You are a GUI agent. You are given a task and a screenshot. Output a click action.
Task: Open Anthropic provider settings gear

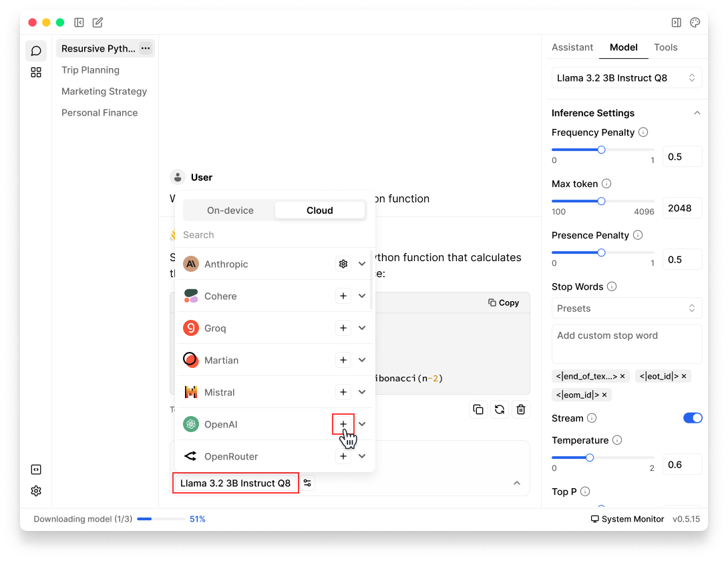[x=343, y=264]
